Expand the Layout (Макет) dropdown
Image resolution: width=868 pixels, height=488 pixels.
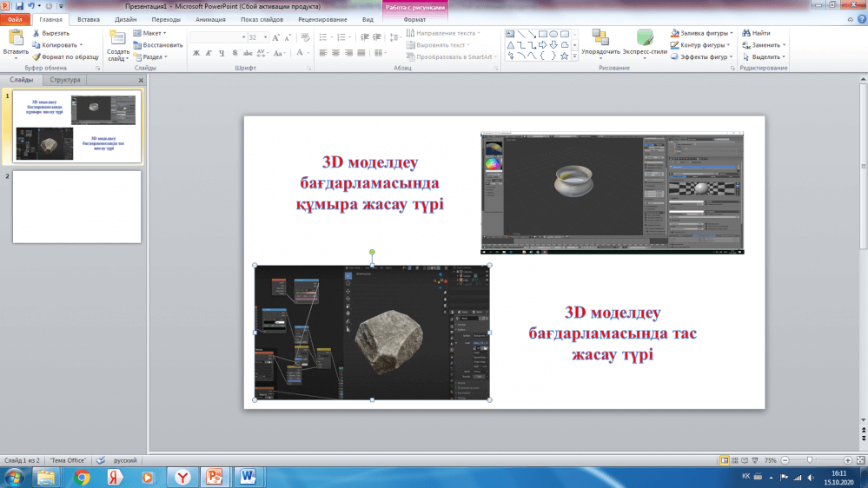pyautogui.click(x=153, y=33)
